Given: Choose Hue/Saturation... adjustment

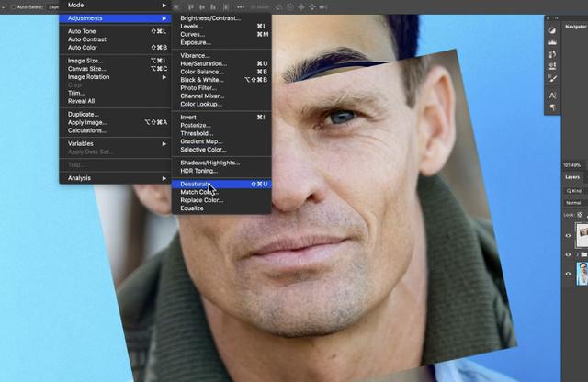Looking at the screenshot, I should (x=221, y=63).
